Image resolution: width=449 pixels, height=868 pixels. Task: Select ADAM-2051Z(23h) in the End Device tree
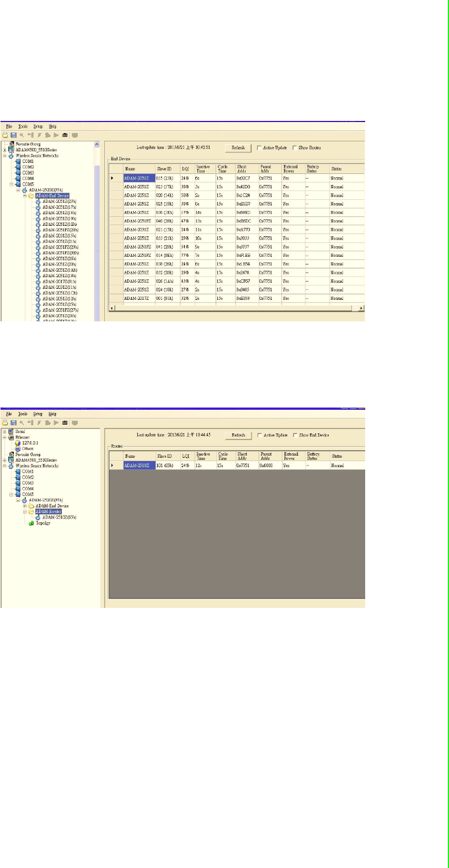coord(60,202)
